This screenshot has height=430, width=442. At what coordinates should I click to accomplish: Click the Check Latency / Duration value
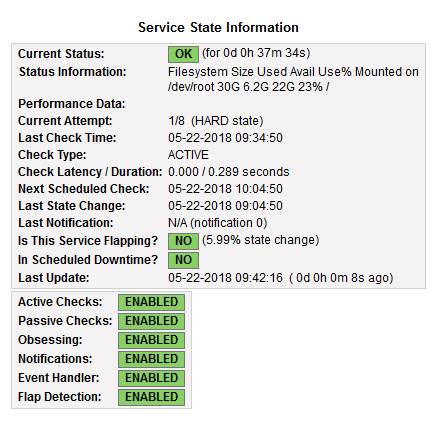(229, 172)
